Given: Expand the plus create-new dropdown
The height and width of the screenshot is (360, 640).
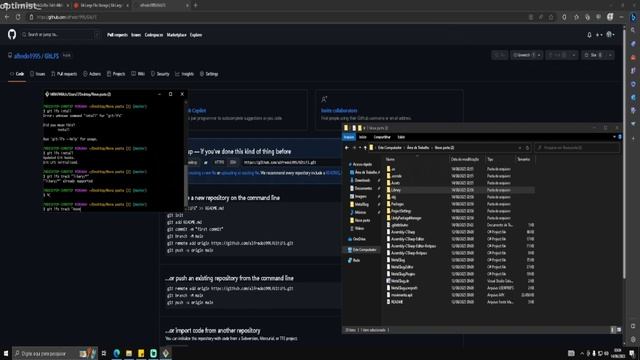Looking at the screenshot, I should [x=599, y=35].
